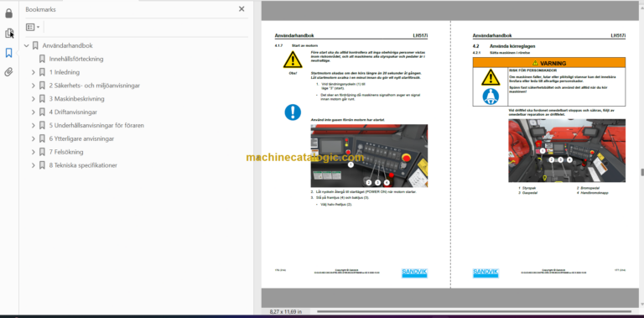
Task: Click bookmark icon beside 3 Maskinbeskrivning
Action: pos(42,99)
